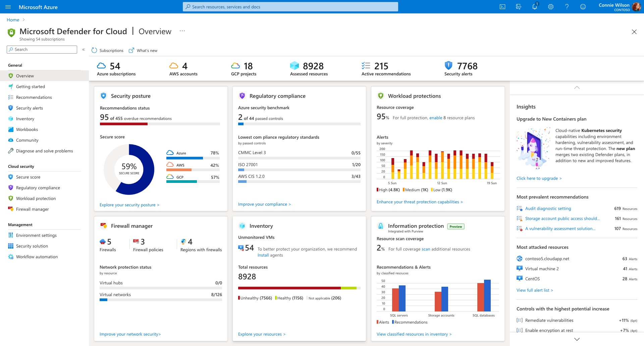
Task: Switch to the Overview page in General
Action: pyautogui.click(x=25, y=76)
